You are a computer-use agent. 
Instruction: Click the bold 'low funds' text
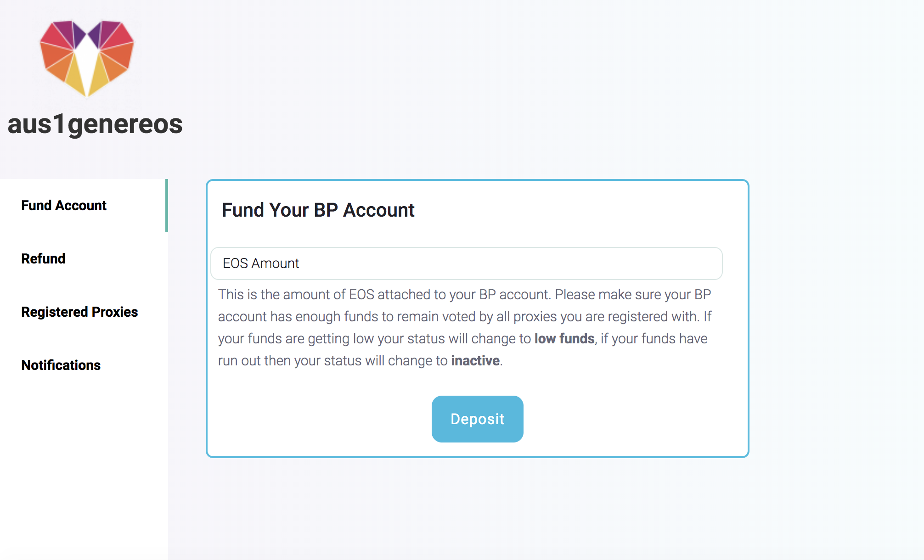point(564,339)
